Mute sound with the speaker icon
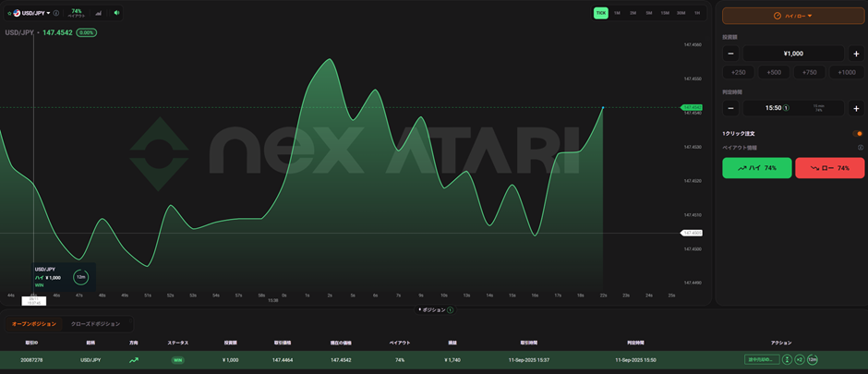 [x=116, y=13]
